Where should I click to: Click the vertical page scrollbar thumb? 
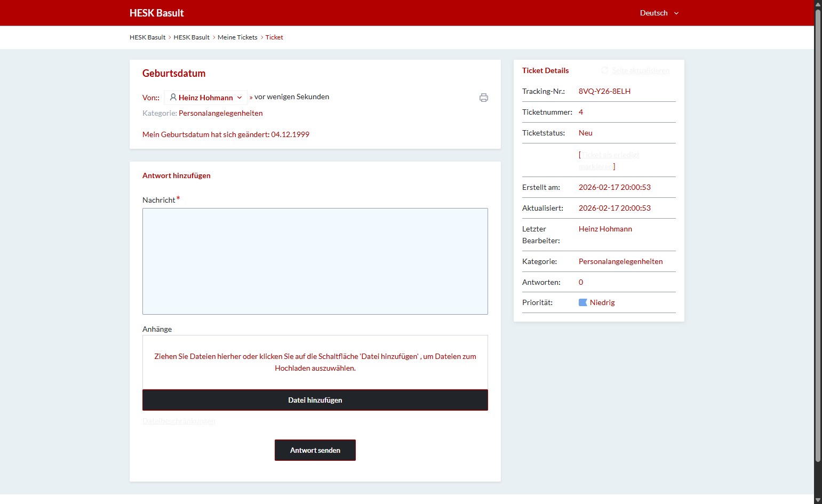pos(818,235)
